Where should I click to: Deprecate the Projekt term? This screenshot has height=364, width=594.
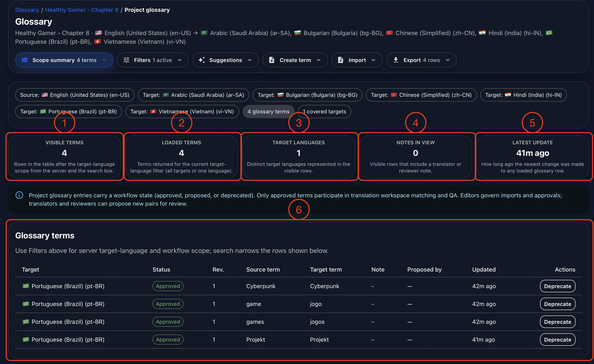558,340
